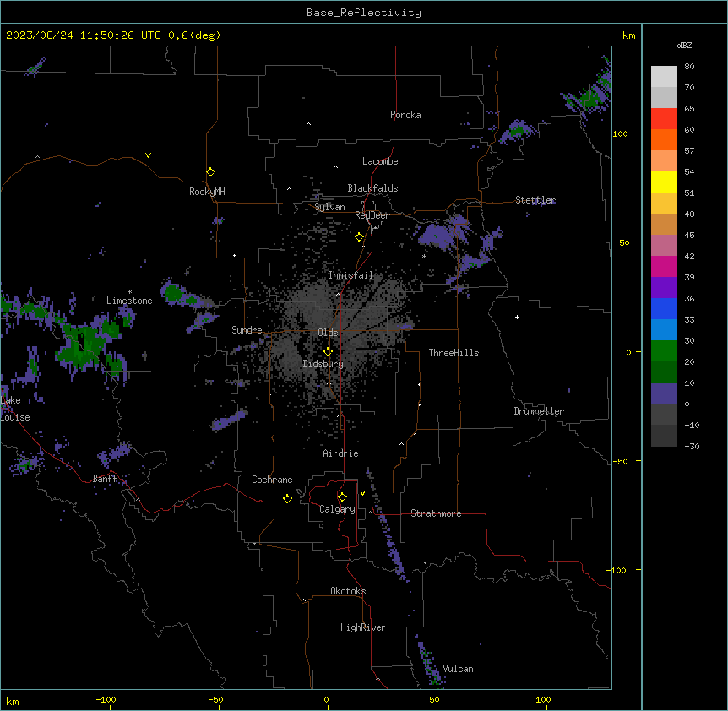This screenshot has height=711, width=728.
Task: Click the Didsbury label
Action: [x=323, y=364]
